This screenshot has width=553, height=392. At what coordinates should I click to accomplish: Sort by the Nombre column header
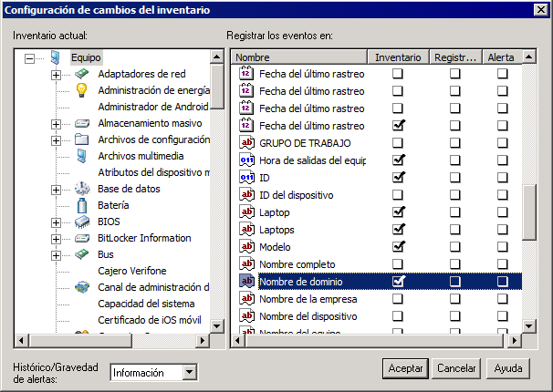[297, 57]
